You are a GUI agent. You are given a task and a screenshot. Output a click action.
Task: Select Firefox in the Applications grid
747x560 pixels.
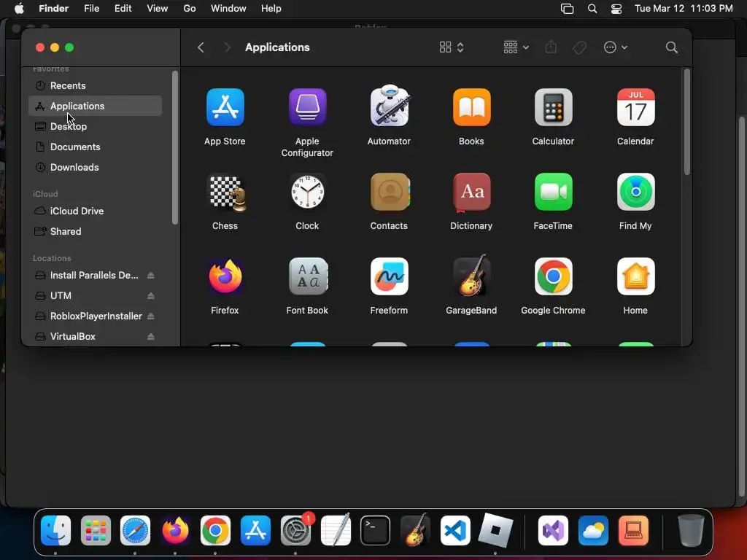225,276
